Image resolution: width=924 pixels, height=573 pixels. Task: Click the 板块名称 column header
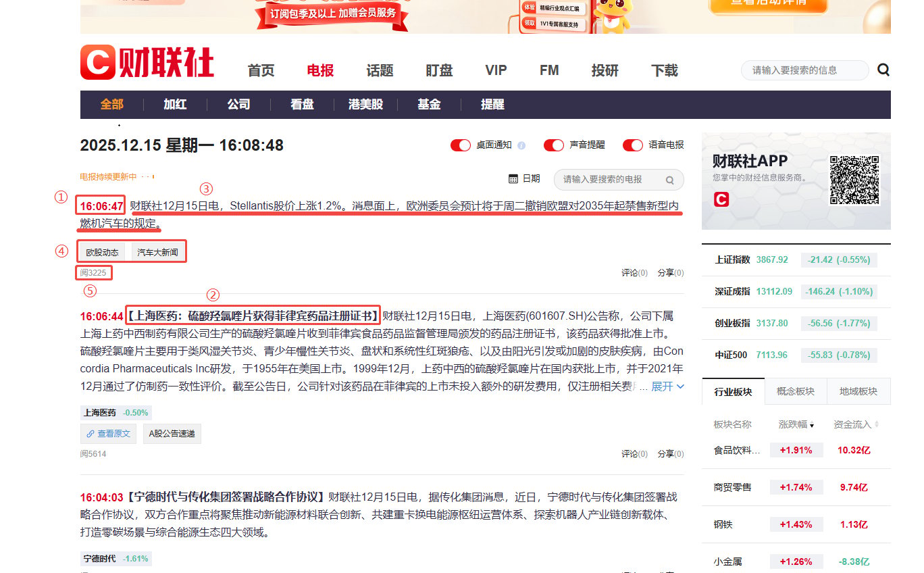point(732,424)
